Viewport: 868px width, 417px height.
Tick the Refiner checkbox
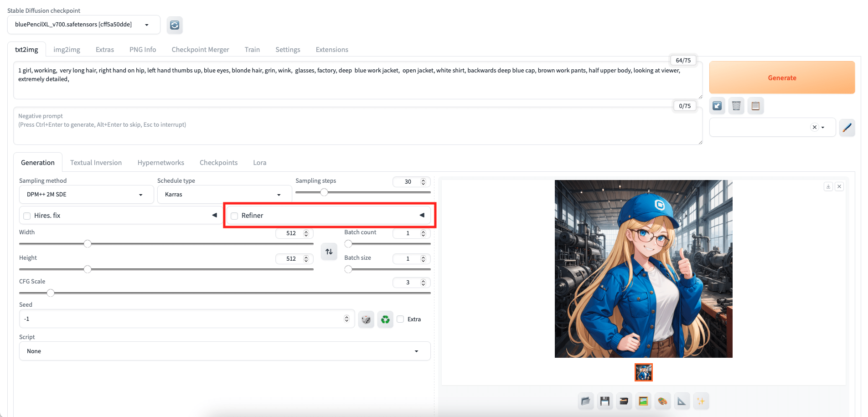pos(235,216)
